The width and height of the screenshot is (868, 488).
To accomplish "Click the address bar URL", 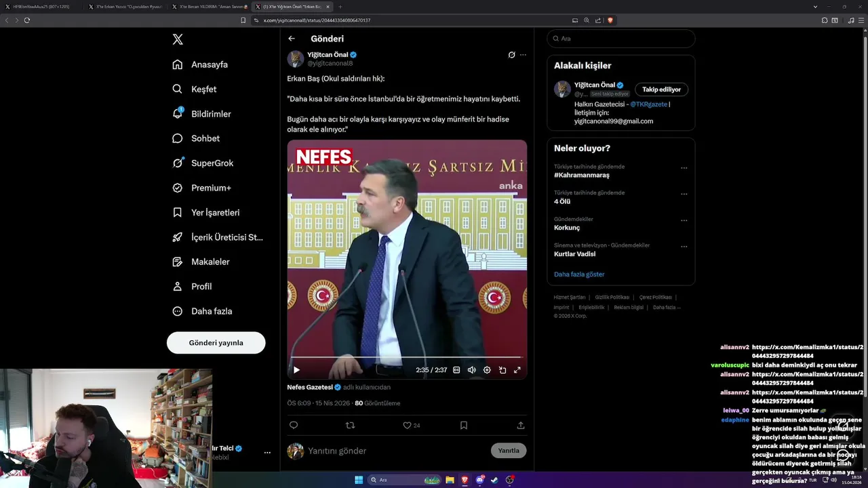I will (317, 20).
